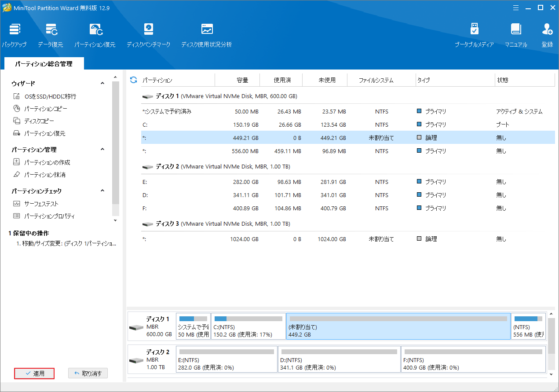559x392 pixels.
Task: Collapse the ウィザード section
Action: pos(102,83)
